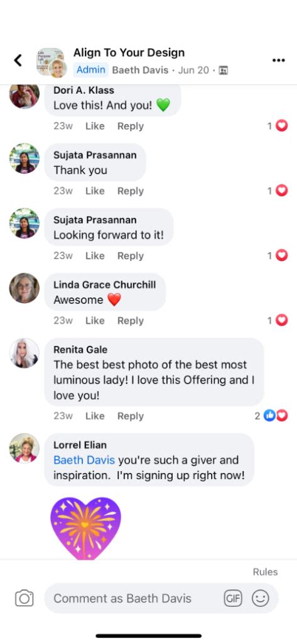The image size is (297, 644).
Task: Like Linda Grace Churchill's comment
Action: (x=95, y=321)
